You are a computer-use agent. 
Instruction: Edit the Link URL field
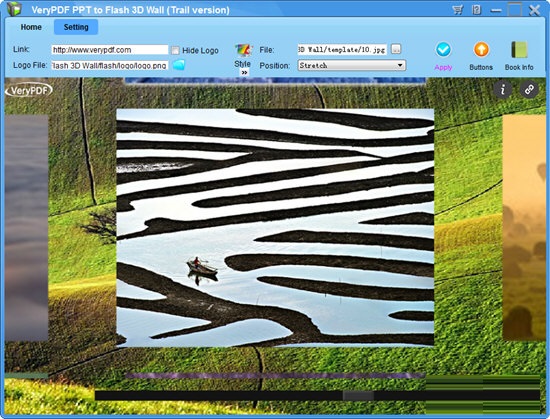(110, 50)
